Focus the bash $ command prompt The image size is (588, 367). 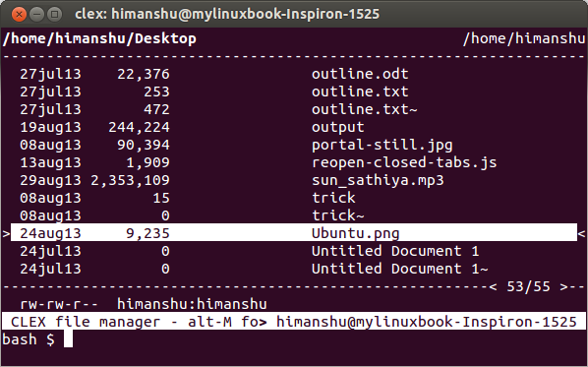pos(37,339)
